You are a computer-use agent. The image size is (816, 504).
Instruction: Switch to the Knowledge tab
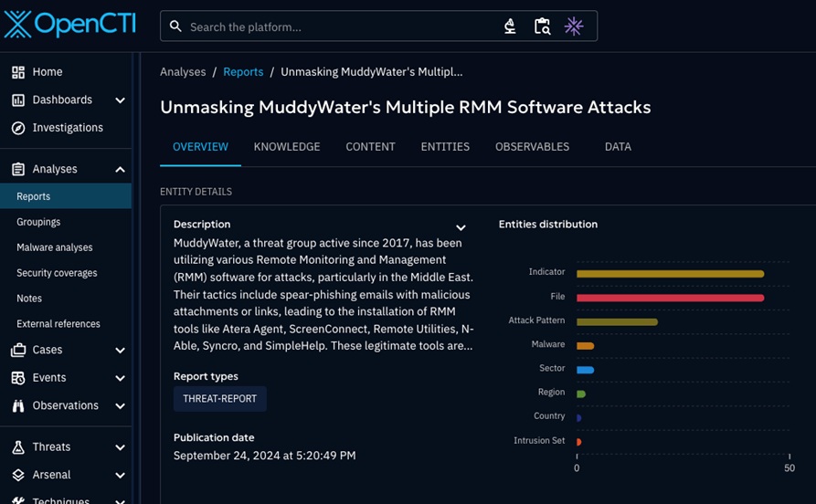(287, 147)
